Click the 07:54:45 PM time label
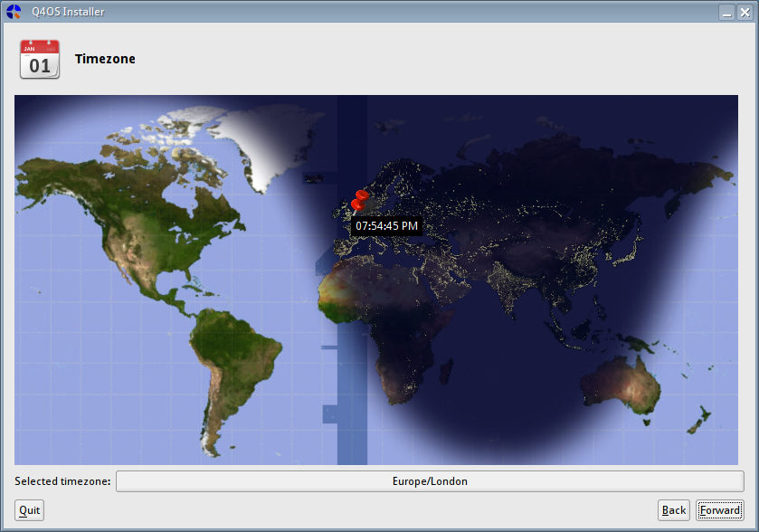The height and width of the screenshot is (532, 759). (x=386, y=226)
